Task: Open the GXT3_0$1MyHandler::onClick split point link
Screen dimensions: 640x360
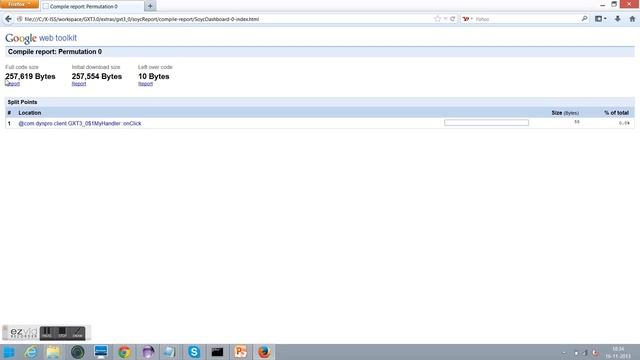Action: click(x=80, y=123)
